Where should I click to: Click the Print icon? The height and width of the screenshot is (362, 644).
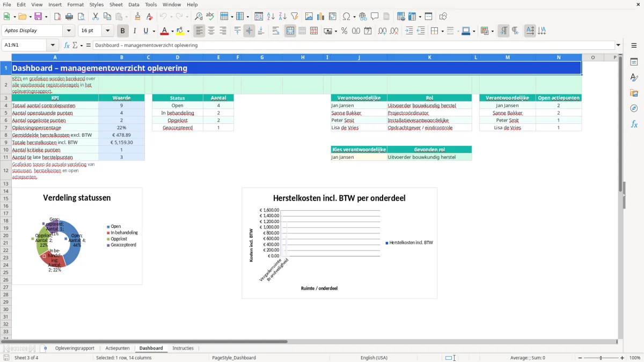point(69,17)
